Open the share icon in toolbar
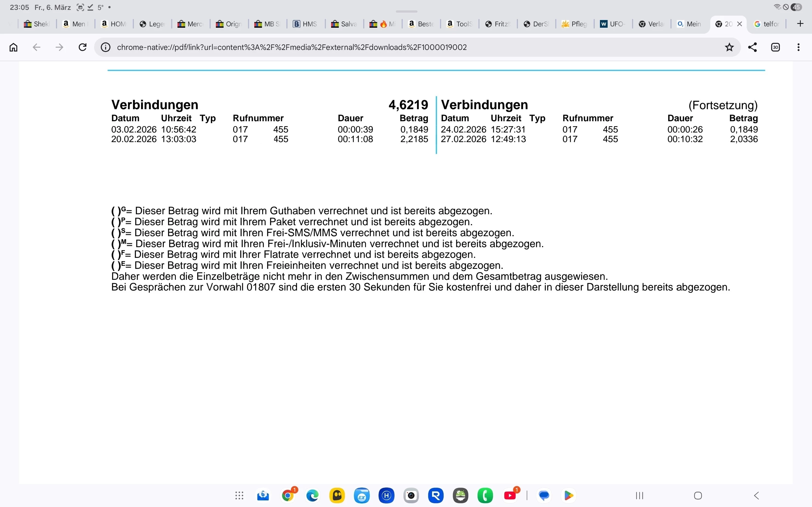This screenshot has height=507, width=812. tap(752, 47)
